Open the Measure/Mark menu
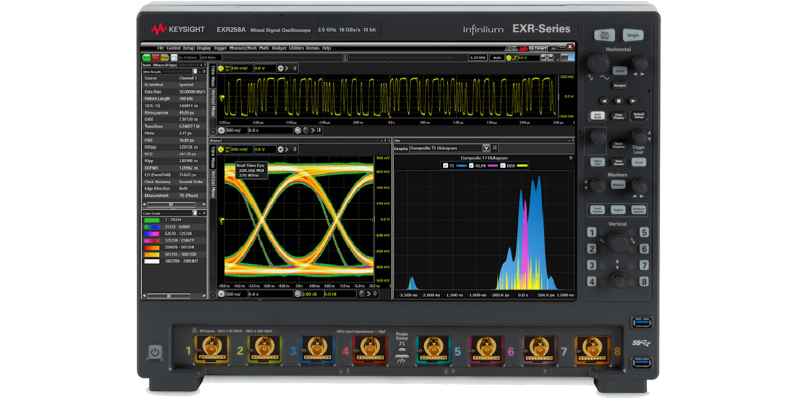 [243, 47]
